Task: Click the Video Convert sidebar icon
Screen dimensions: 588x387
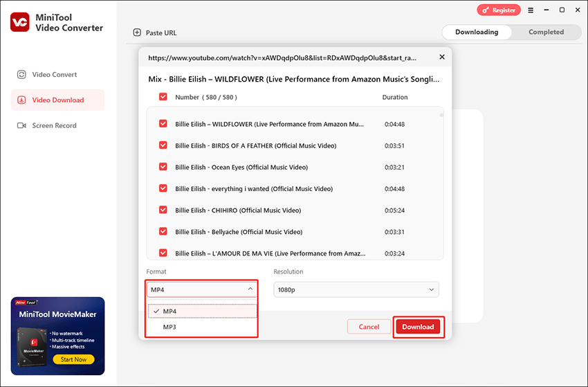Action: coord(21,74)
